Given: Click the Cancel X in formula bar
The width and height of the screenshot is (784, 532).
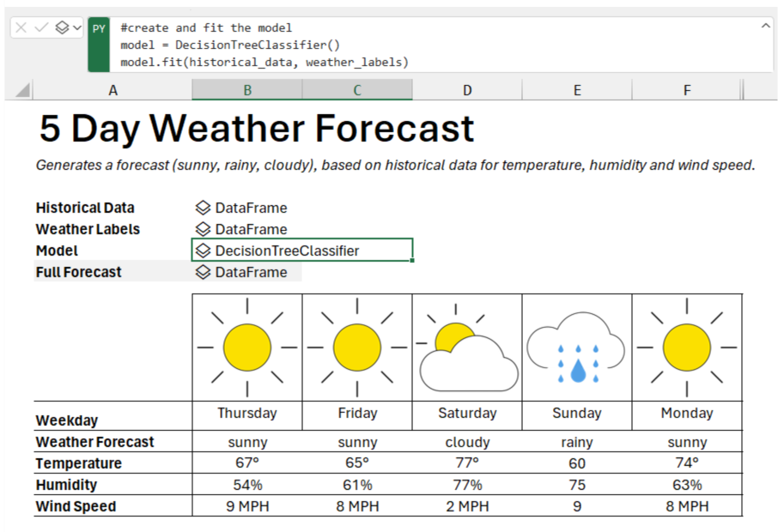Looking at the screenshot, I should click(21, 27).
